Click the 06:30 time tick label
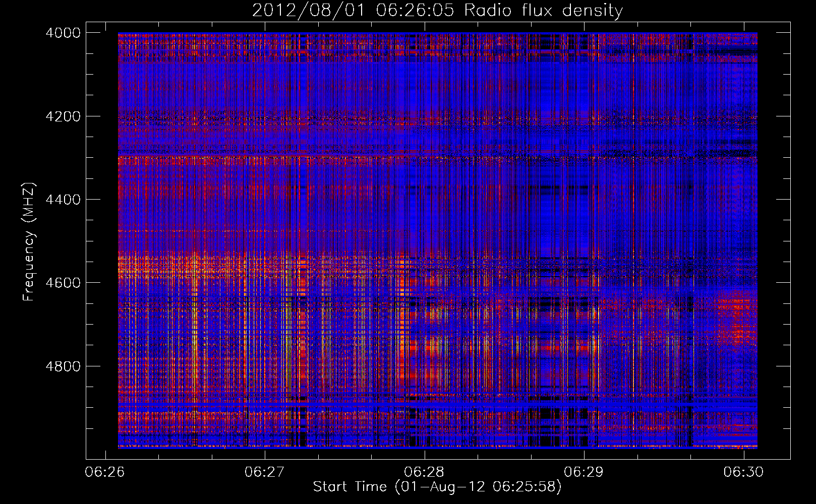Screen dimensions: 816x504 743,472
